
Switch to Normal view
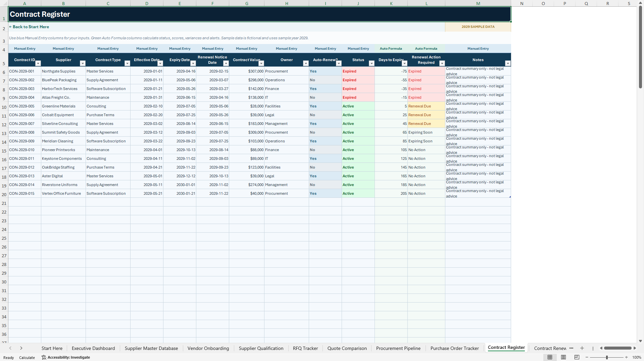click(x=550, y=357)
